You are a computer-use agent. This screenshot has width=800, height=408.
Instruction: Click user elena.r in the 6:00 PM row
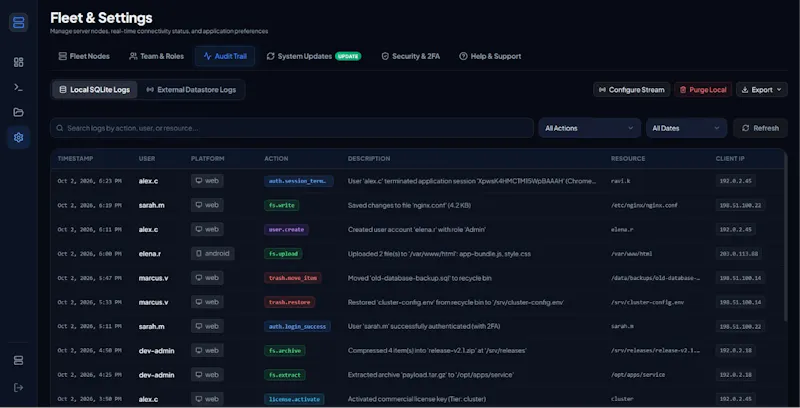pyautogui.click(x=150, y=253)
